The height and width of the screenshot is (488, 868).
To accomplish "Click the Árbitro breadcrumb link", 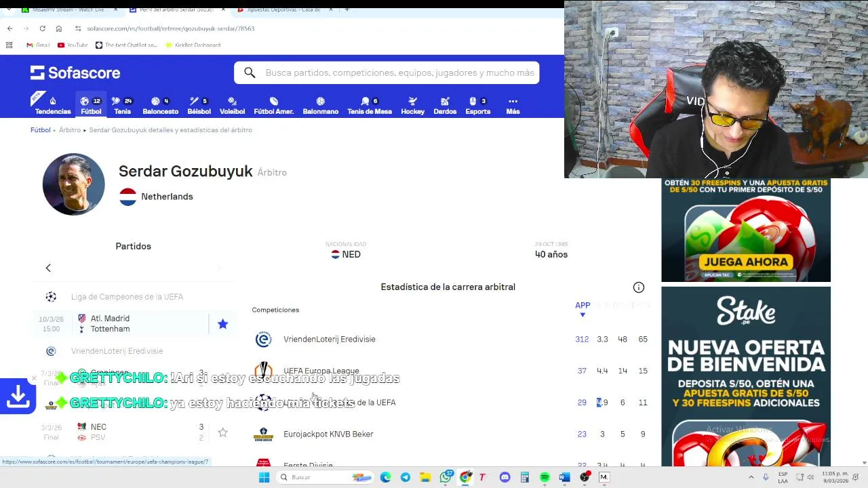I will (70, 130).
